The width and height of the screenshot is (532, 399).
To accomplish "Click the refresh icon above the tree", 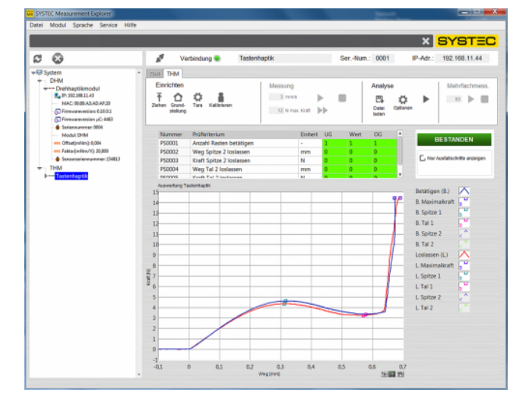I will (38, 59).
